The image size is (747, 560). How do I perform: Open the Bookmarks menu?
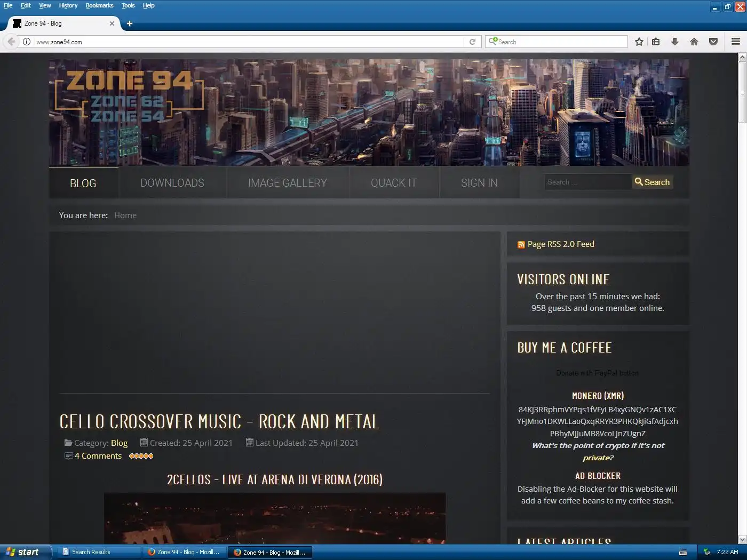[x=100, y=5]
